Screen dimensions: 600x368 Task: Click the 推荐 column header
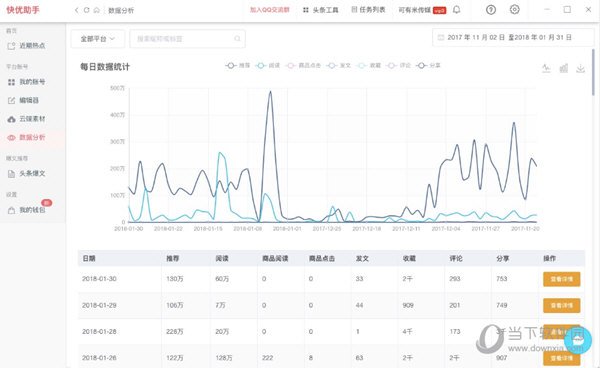(x=173, y=259)
